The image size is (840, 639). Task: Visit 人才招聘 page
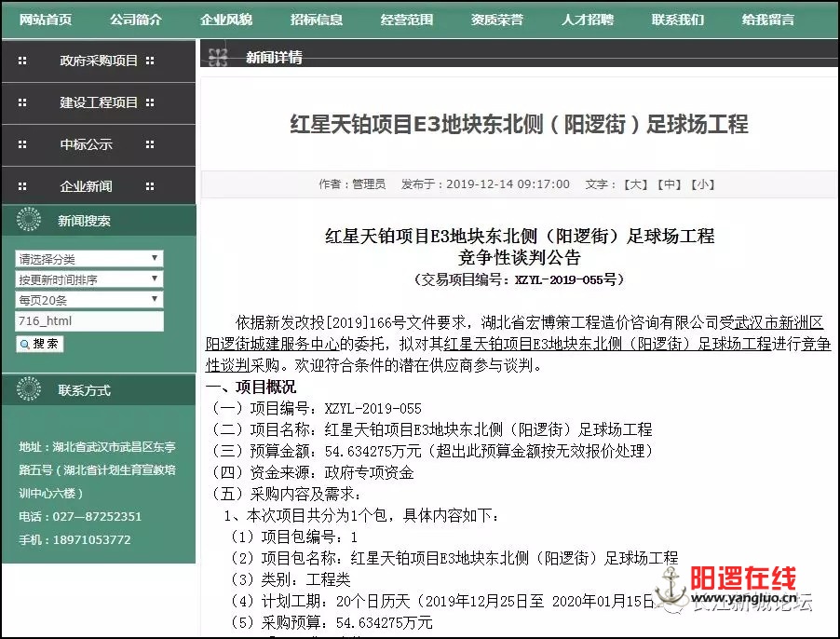(588, 20)
